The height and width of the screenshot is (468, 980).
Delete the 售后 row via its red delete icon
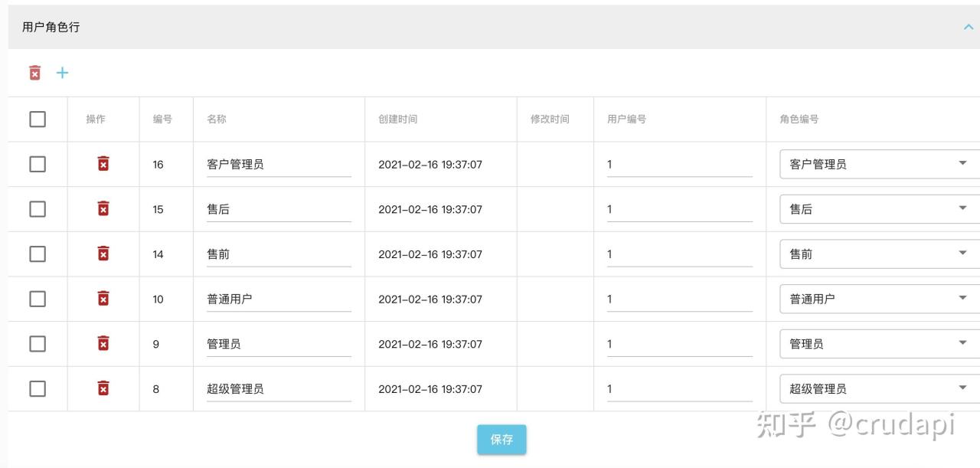pos(103,208)
